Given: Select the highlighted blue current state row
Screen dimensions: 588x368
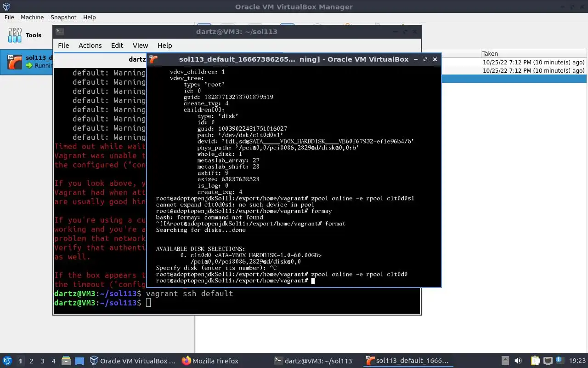Looking at the screenshot, I should 514,79.
